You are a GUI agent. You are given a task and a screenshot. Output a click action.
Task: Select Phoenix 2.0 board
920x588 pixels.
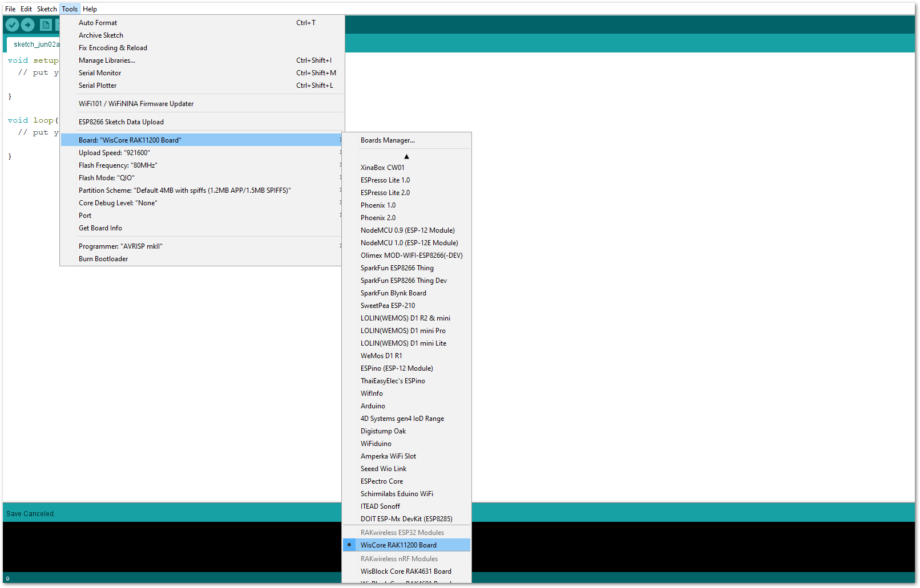click(406, 218)
